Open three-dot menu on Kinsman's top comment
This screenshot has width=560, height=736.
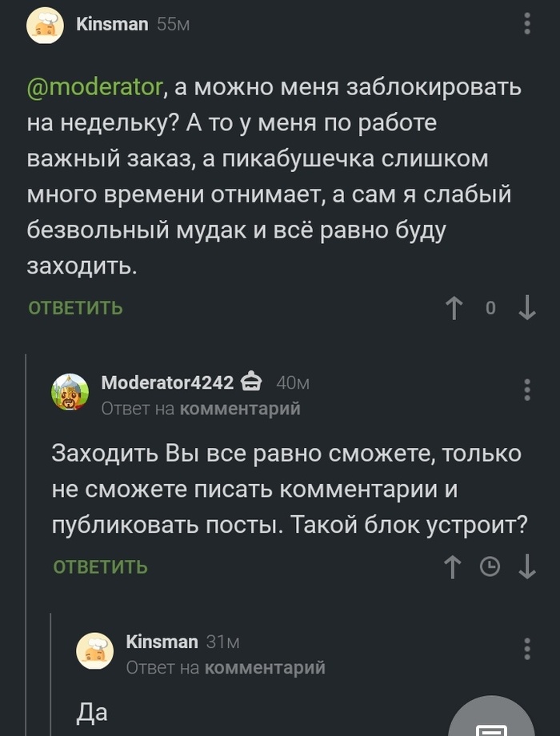527,23
